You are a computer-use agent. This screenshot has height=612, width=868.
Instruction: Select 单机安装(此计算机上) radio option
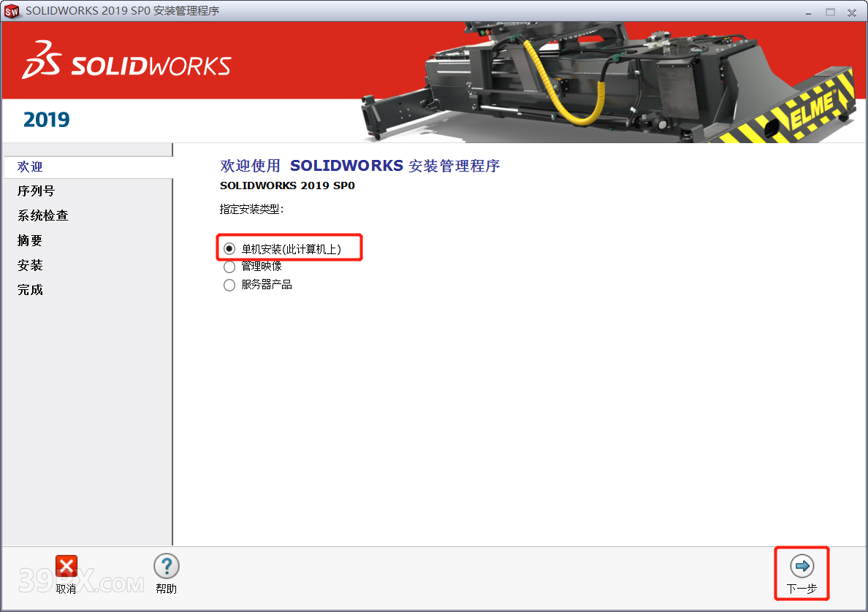coord(229,249)
